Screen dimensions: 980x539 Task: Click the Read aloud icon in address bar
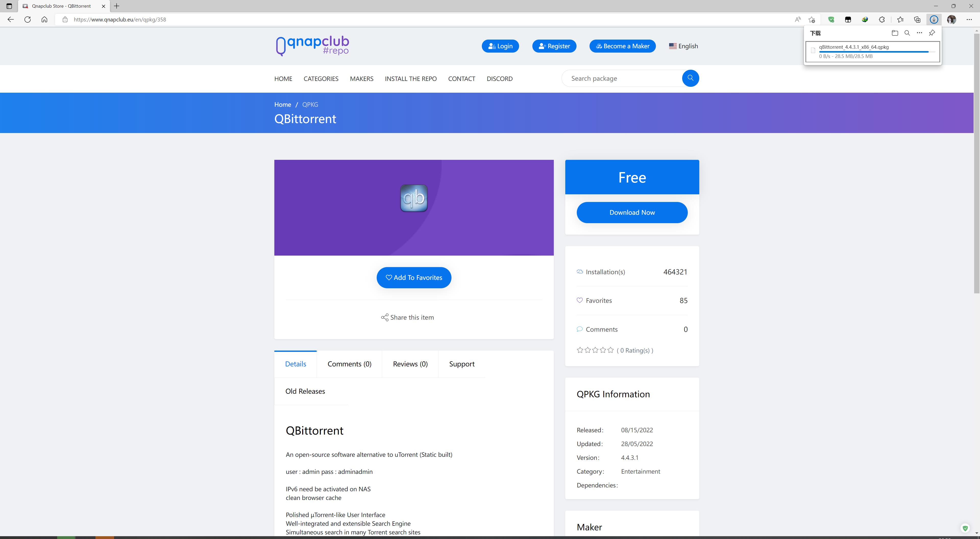pyautogui.click(x=798, y=19)
